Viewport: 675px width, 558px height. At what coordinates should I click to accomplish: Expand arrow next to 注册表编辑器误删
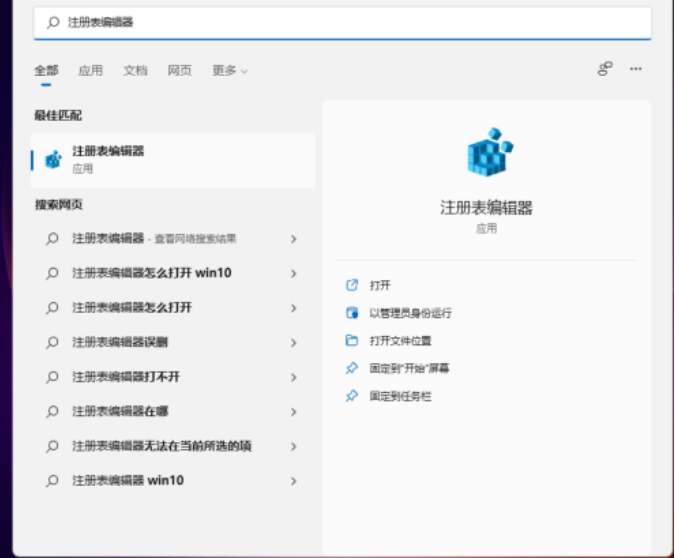click(293, 343)
